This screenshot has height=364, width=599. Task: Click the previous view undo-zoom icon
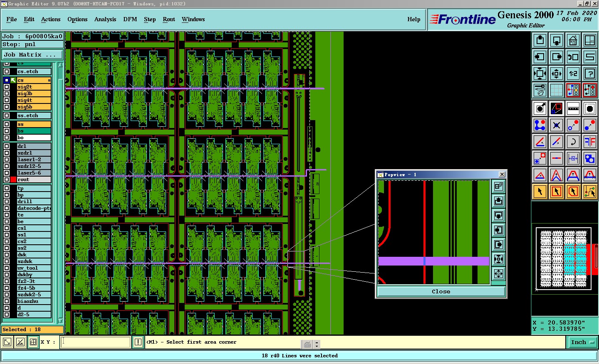[573, 57]
